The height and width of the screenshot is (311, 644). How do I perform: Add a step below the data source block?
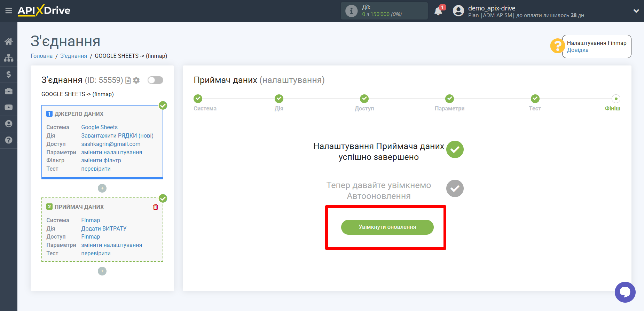pos(102,188)
